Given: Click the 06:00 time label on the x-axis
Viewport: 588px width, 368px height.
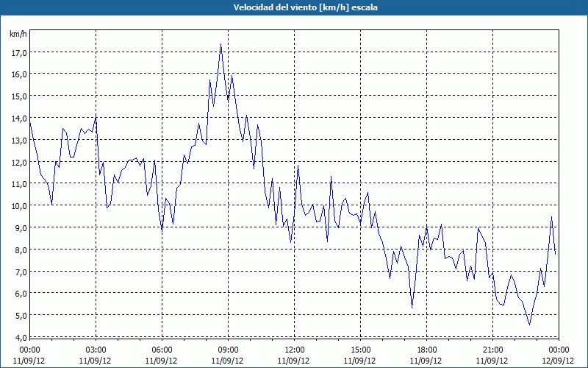Looking at the screenshot, I should (x=162, y=350).
